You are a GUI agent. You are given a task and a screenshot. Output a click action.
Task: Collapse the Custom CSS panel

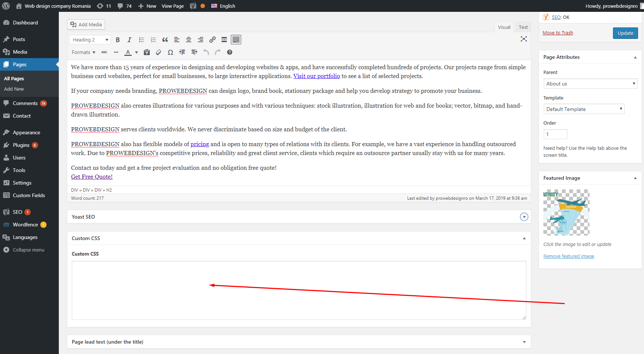524,238
